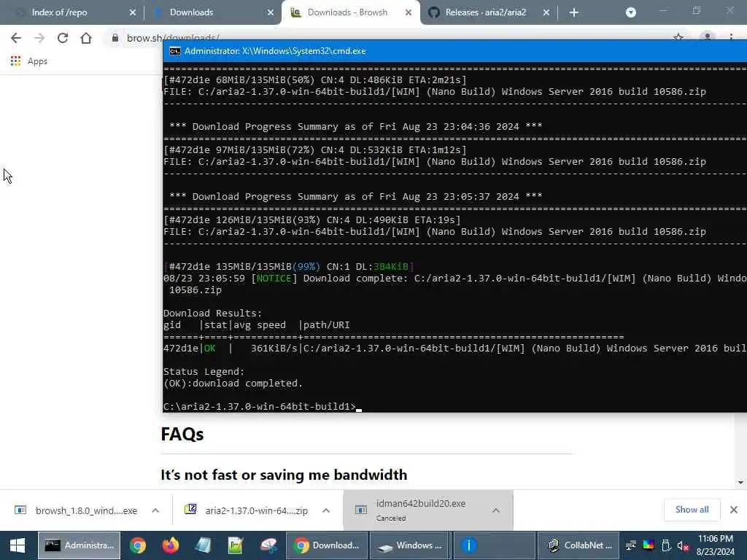The height and width of the screenshot is (560, 747).
Task: Click 'Status Legend:' line in cmd
Action: click(204, 372)
